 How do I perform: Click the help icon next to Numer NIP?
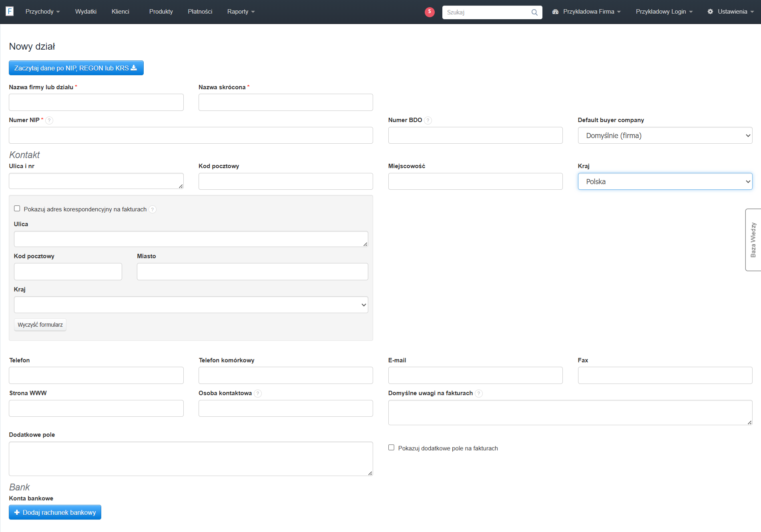49,120
